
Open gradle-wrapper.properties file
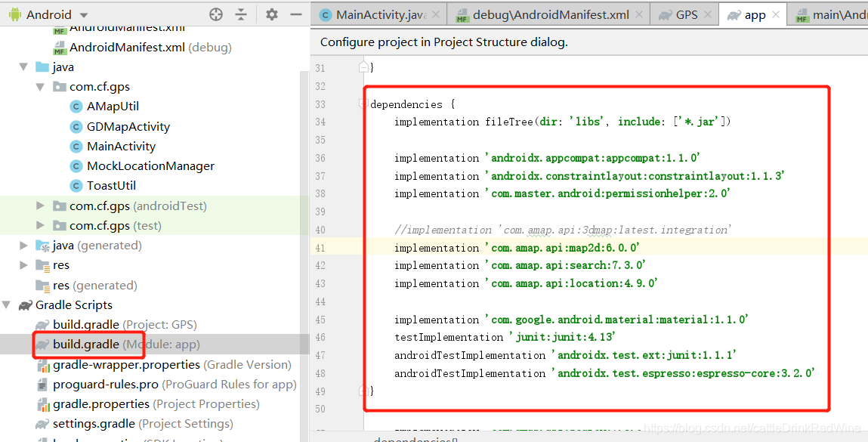[x=163, y=364]
